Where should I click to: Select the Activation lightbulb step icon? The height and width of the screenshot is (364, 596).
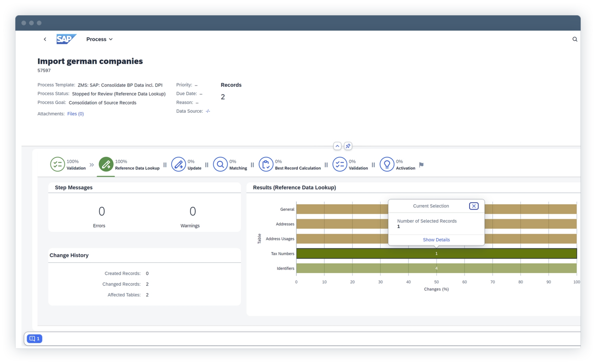point(387,164)
